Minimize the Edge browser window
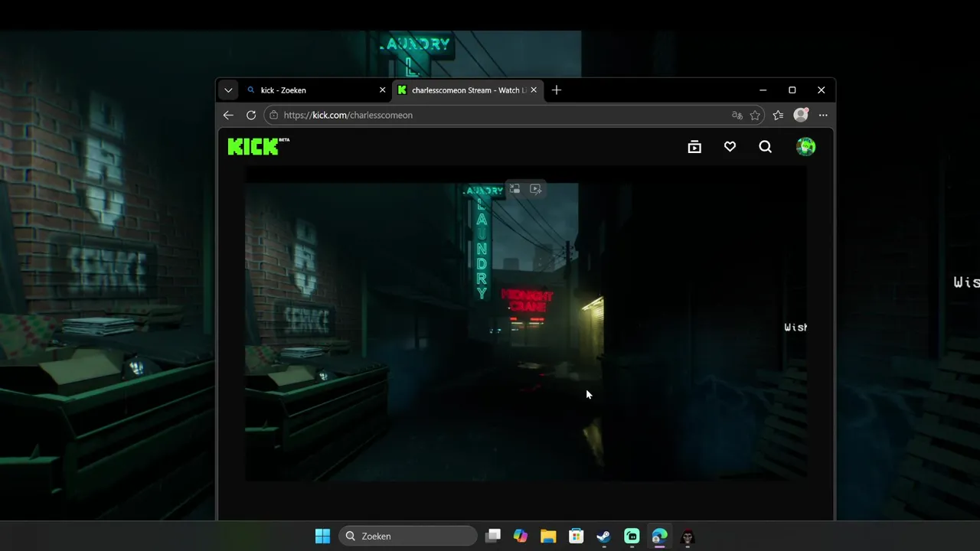The width and height of the screenshot is (980, 551). click(x=763, y=90)
